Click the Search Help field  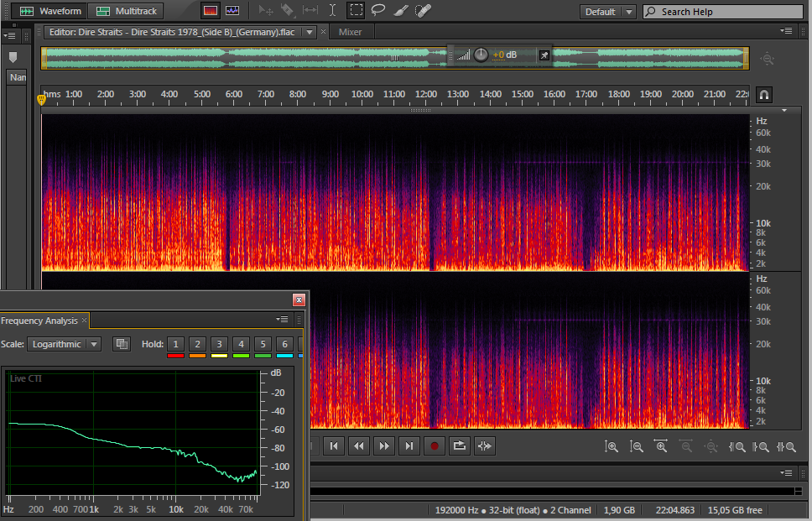(x=723, y=12)
